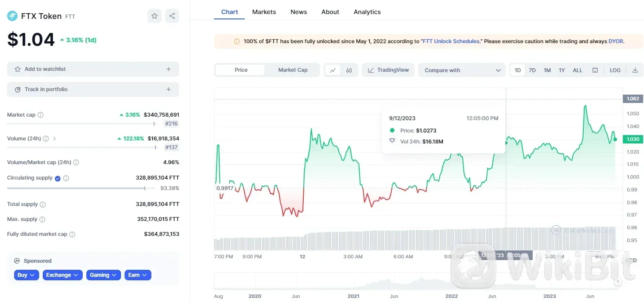Select the line chart icon
This screenshot has height=301, width=644.
point(333,70)
